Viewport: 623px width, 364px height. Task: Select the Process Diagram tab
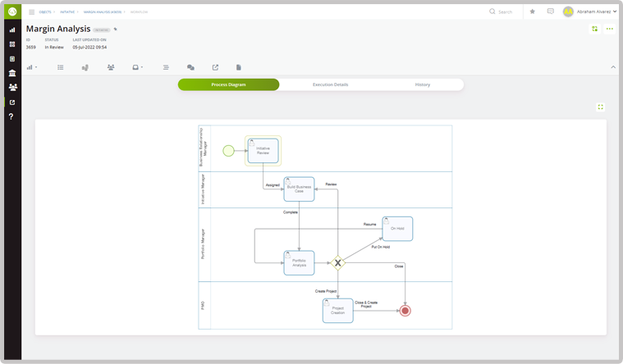(228, 84)
